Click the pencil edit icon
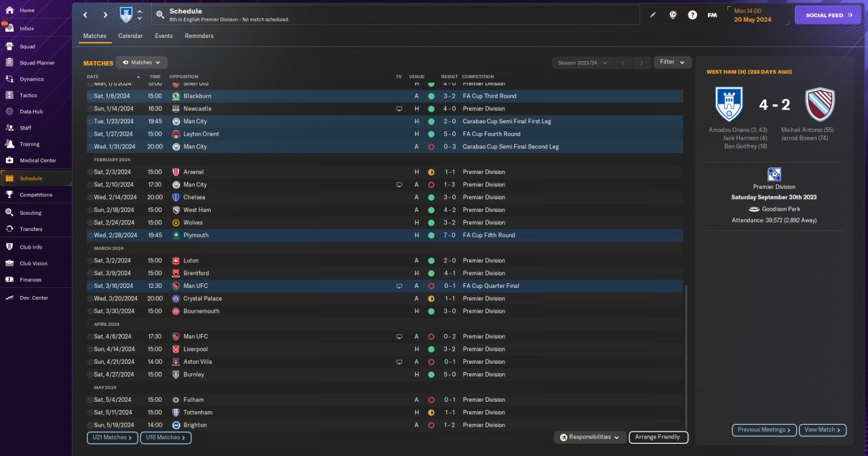This screenshot has height=456, width=868. pos(653,15)
